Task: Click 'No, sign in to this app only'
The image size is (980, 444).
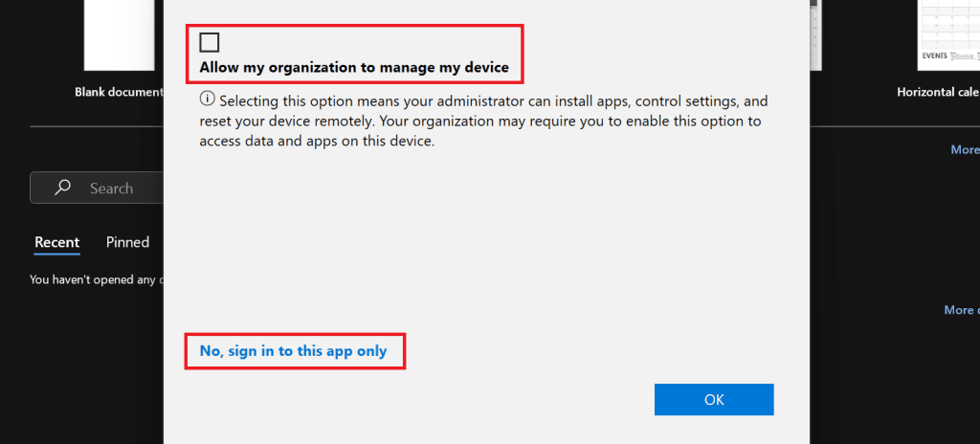Action: pyautogui.click(x=293, y=351)
